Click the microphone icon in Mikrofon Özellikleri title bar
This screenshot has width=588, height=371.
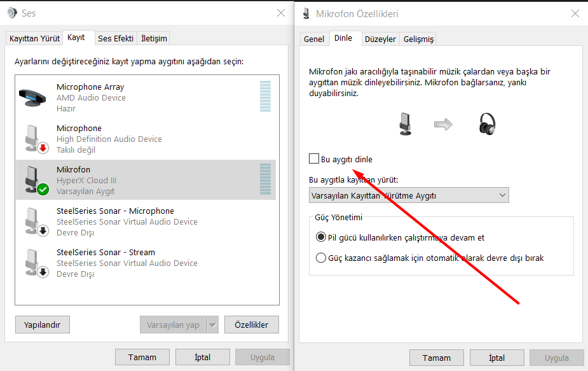[306, 13]
